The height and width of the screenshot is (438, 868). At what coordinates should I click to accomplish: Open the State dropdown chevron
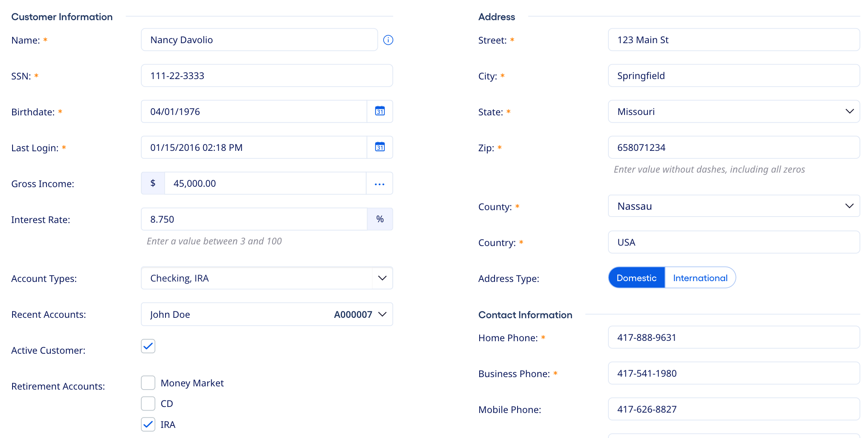(x=849, y=111)
